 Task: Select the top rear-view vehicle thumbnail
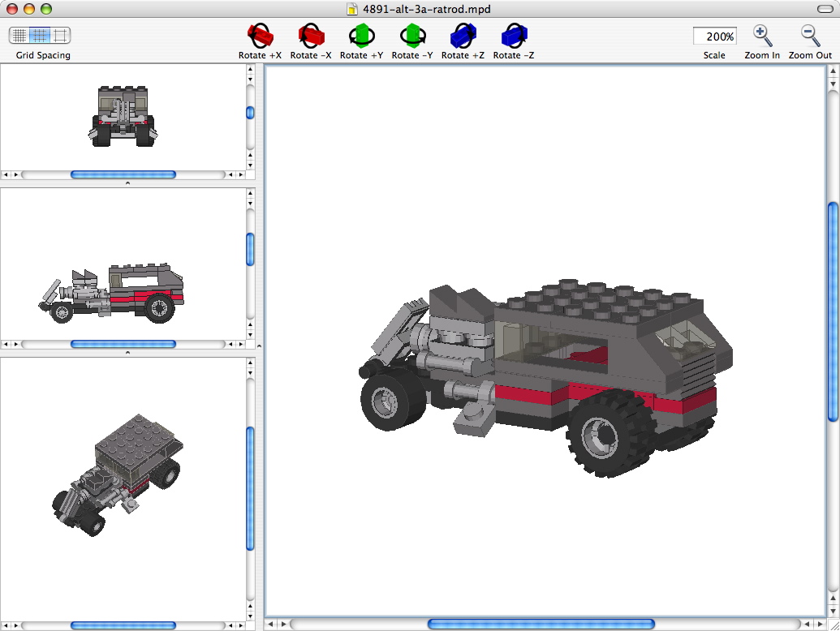pyautogui.click(x=123, y=116)
